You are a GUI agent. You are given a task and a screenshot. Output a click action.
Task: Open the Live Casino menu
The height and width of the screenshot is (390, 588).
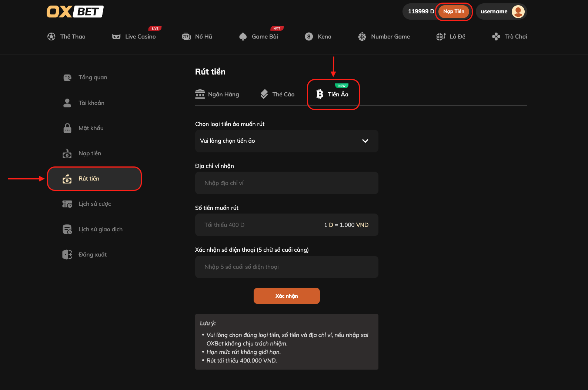[134, 36]
